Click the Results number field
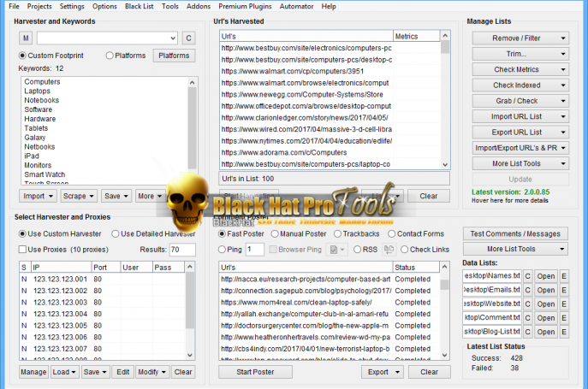Viewport: 588px width, 389px height. (182, 250)
